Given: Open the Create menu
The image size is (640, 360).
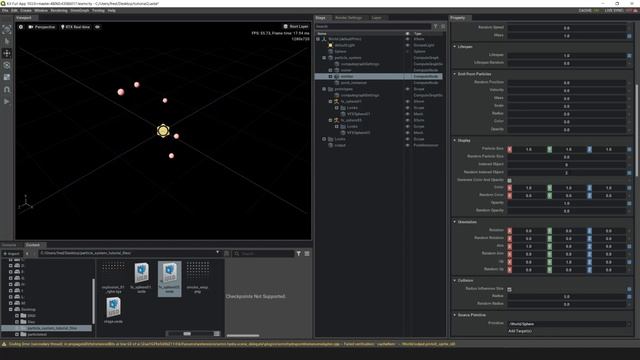Looking at the screenshot, I should coord(26,11).
